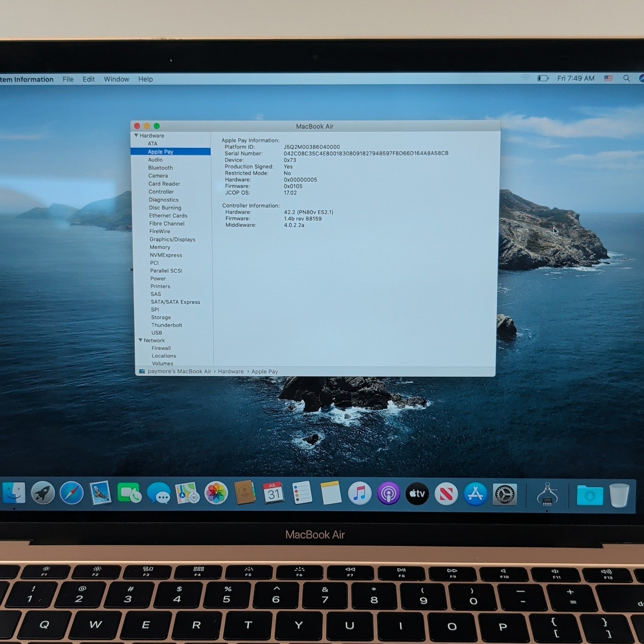
Task: Open the Window menu
Action: pos(116,79)
